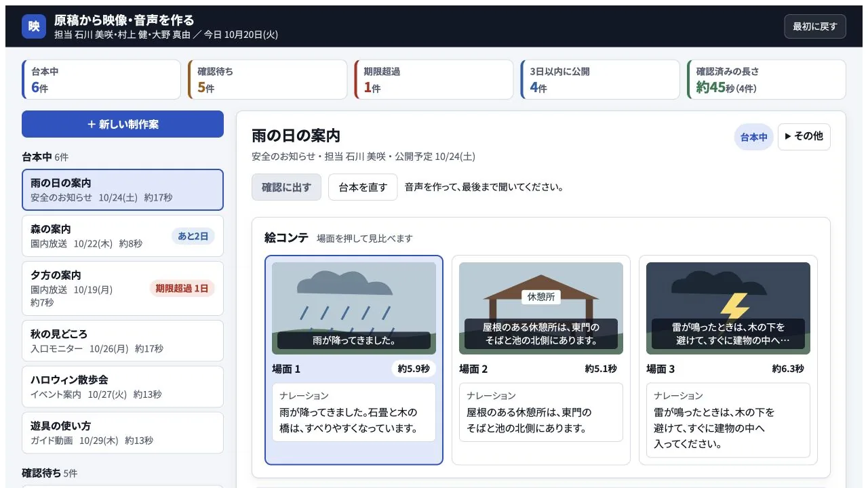Click the 確認に出す button
The height and width of the screenshot is (488, 868).
click(x=286, y=187)
